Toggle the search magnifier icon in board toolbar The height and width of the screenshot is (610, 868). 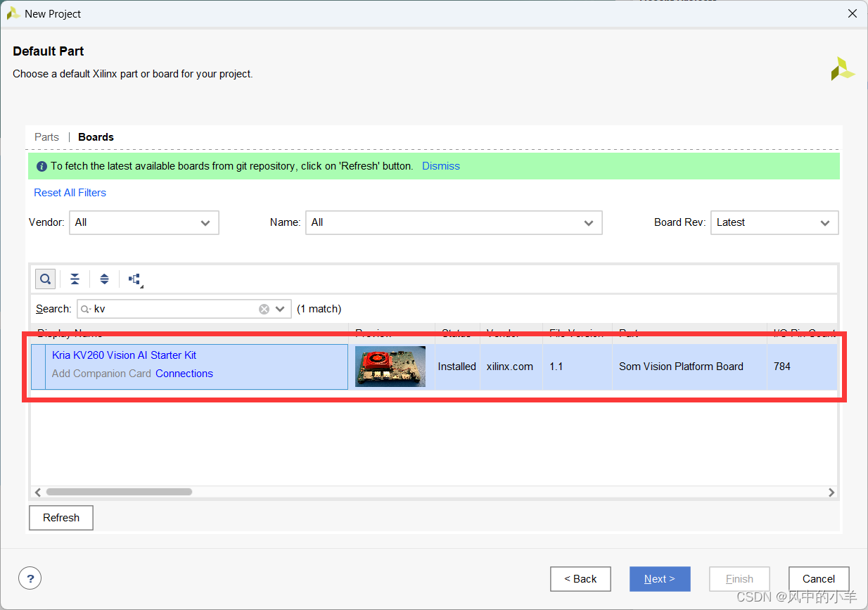click(45, 279)
